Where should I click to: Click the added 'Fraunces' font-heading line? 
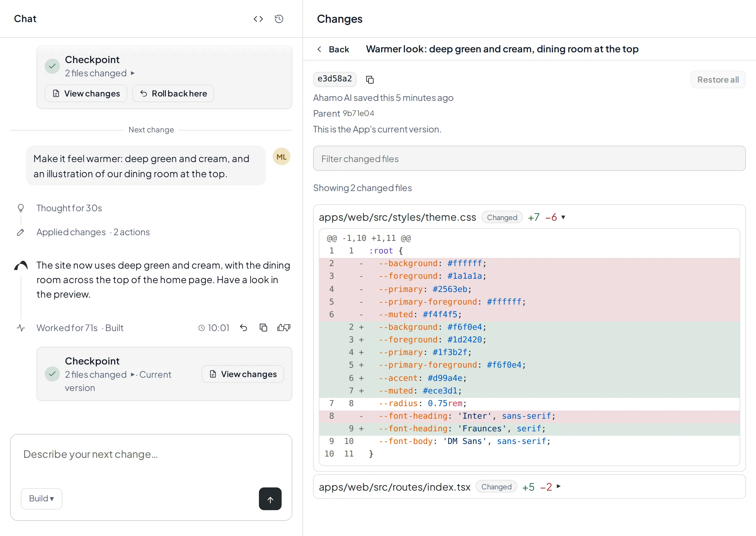tap(529, 429)
